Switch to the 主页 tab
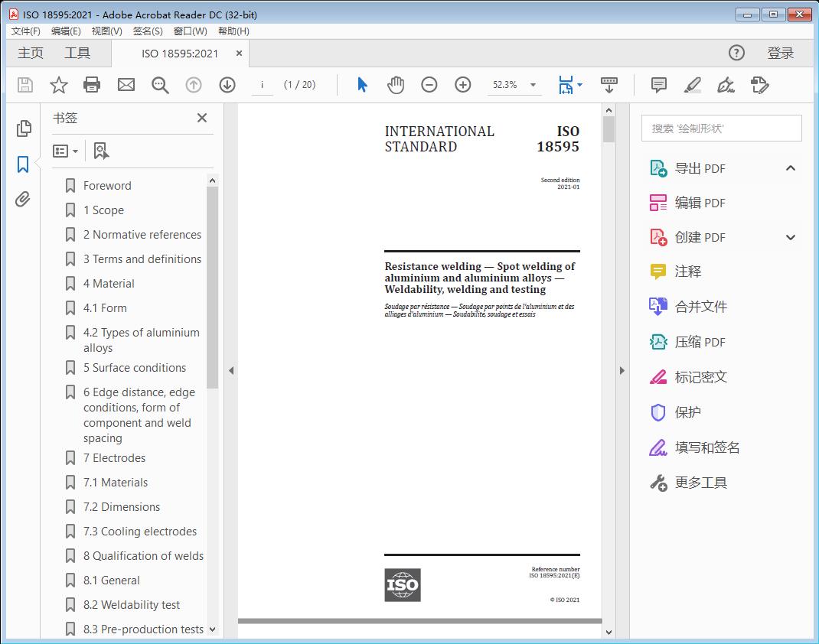The height and width of the screenshot is (644, 819). pyautogui.click(x=31, y=53)
